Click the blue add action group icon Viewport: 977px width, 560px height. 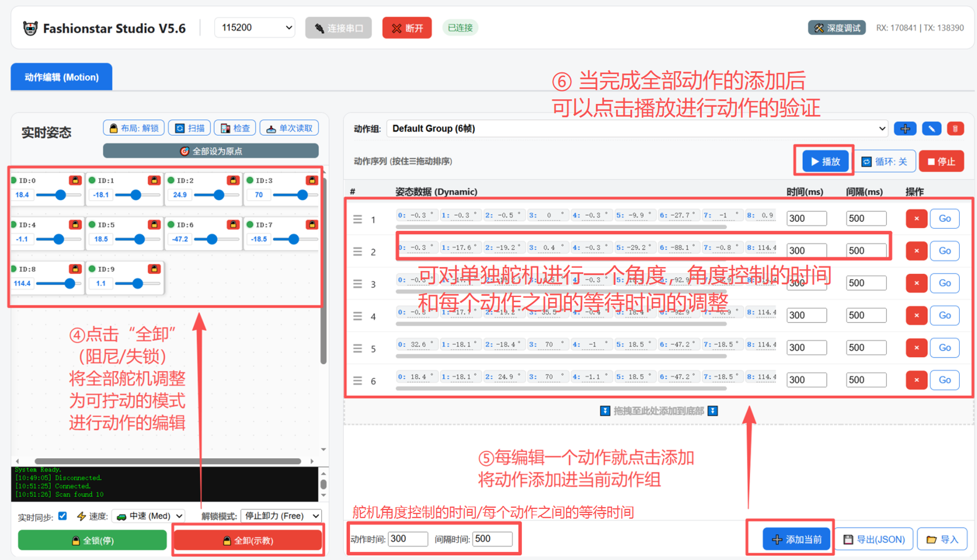[904, 129]
